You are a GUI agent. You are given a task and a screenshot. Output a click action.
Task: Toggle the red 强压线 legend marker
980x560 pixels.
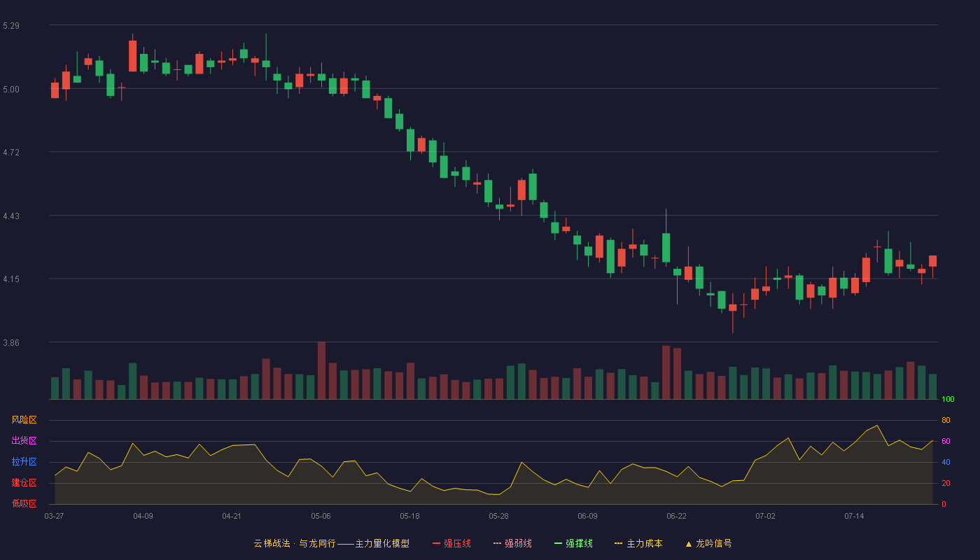point(436,543)
